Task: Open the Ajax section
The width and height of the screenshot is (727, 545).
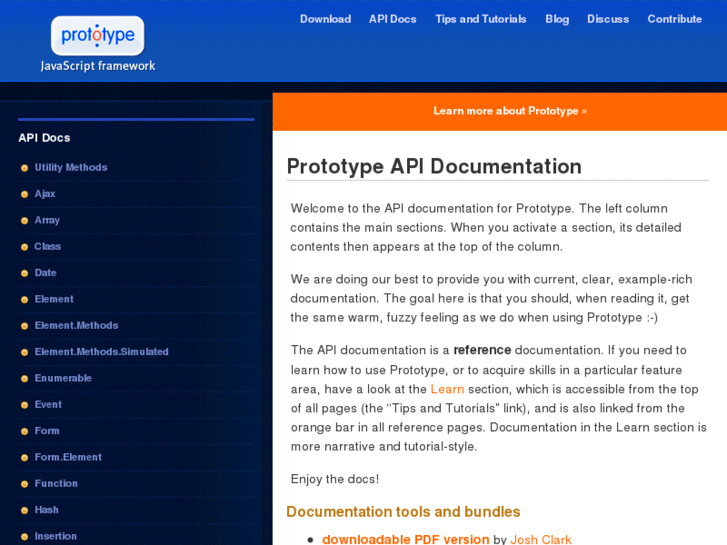Action: 45,194
